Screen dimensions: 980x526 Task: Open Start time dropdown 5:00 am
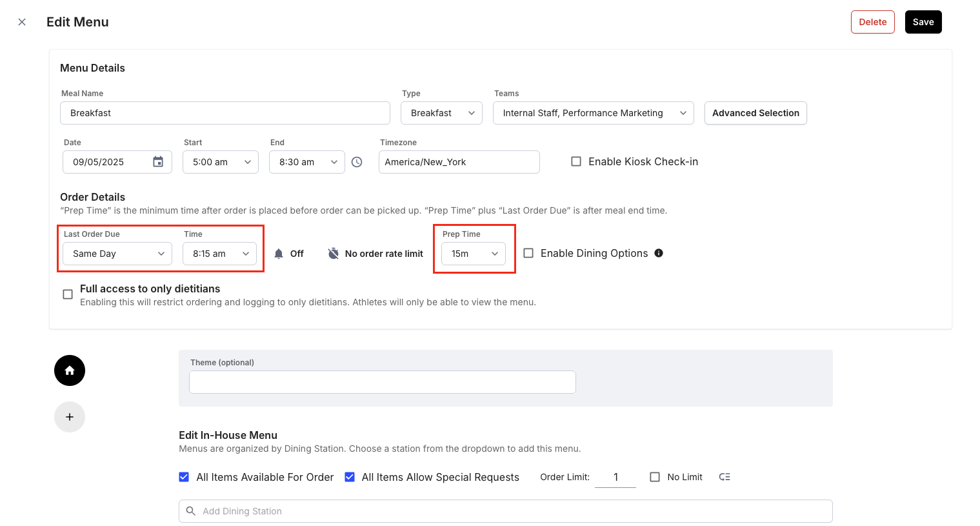221,162
